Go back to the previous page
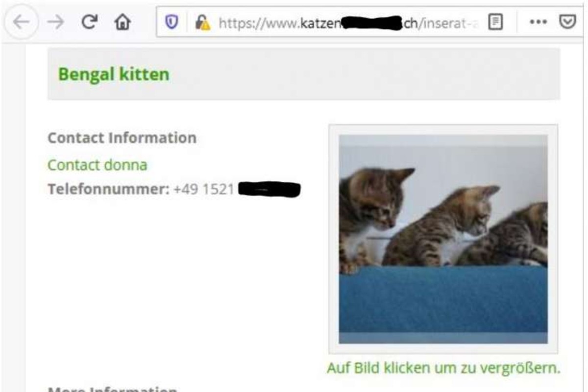The width and height of the screenshot is (588, 392). point(21,22)
